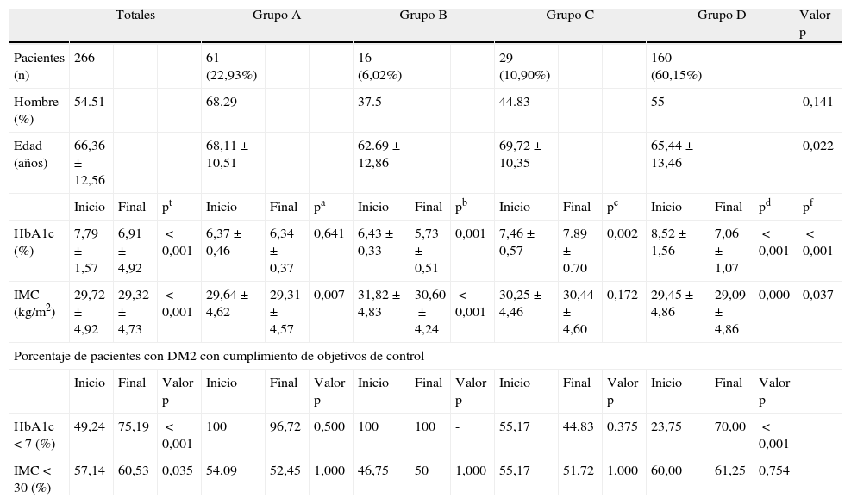Select the Edad p-value cell 0,022
Image resolution: width=851 pixels, height=504 pixels.
818,146
